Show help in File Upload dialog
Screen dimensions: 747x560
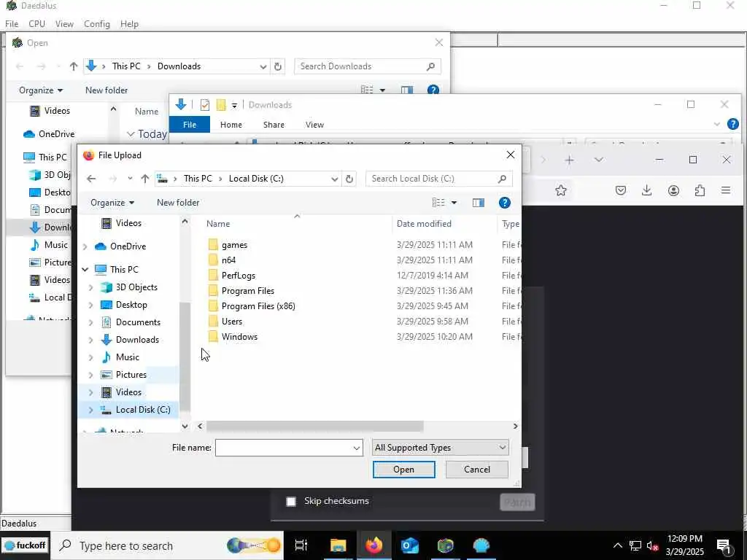504,203
